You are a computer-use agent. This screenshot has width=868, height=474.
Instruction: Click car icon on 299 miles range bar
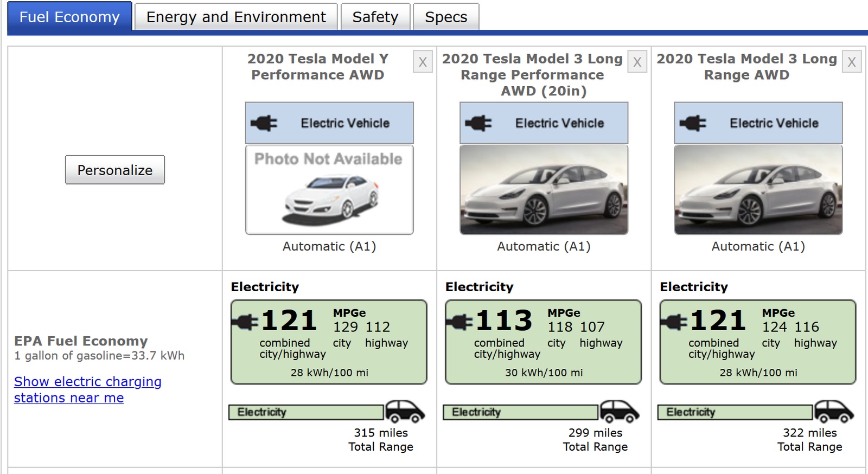[620, 412]
